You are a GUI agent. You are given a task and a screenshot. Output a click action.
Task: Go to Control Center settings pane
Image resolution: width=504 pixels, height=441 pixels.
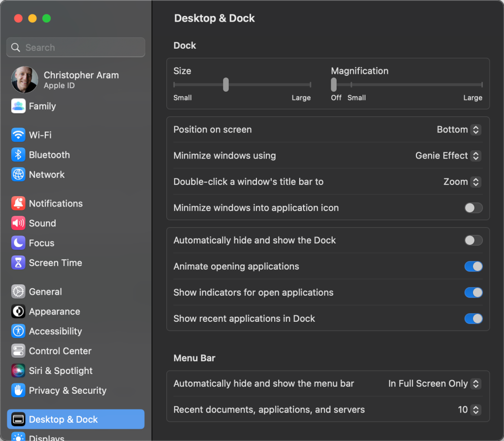[60, 351]
